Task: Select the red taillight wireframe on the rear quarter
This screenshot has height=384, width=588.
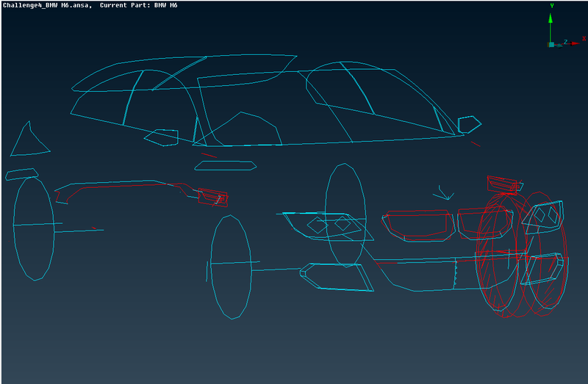Action: 212,198
